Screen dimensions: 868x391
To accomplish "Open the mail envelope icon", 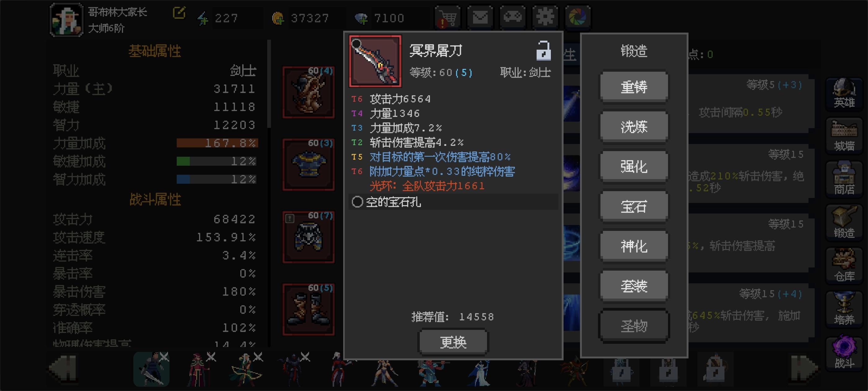I will coord(480,17).
